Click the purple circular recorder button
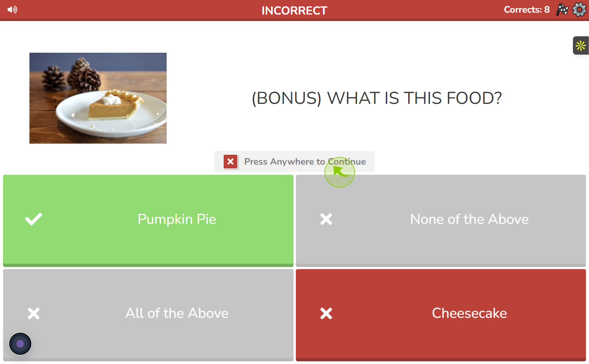Image resolution: width=589 pixels, height=364 pixels. click(20, 344)
